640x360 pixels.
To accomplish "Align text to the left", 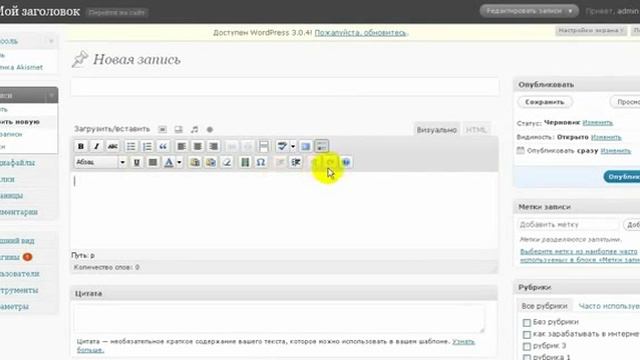I will tap(181, 146).
